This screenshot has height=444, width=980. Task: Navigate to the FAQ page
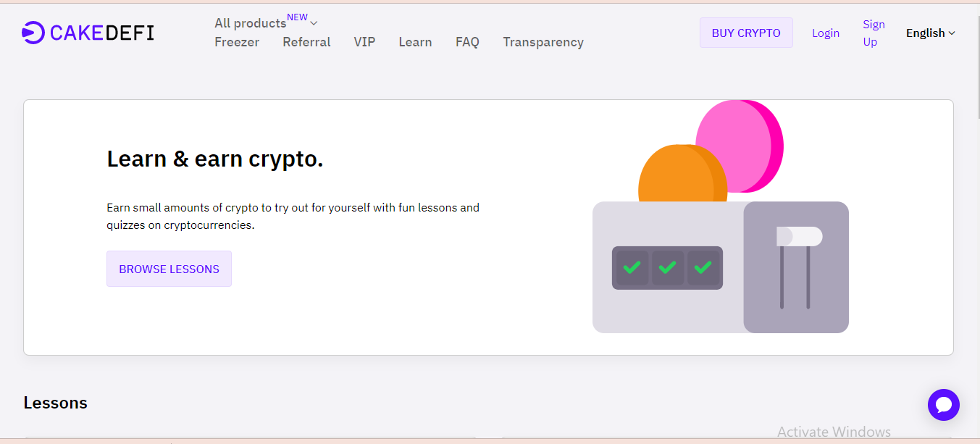pos(467,42)
